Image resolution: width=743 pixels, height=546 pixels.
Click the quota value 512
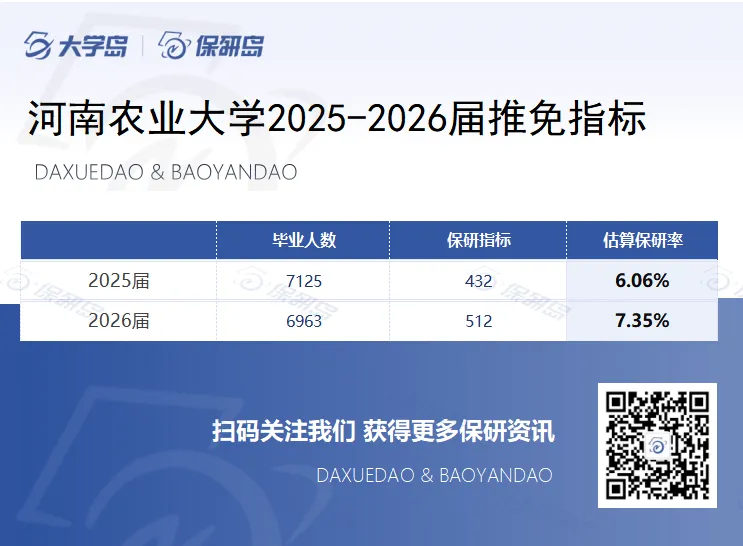[x=479, y=321]
